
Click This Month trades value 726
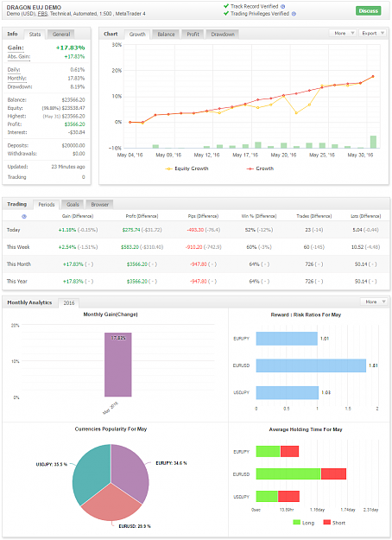tap(309, 264)
